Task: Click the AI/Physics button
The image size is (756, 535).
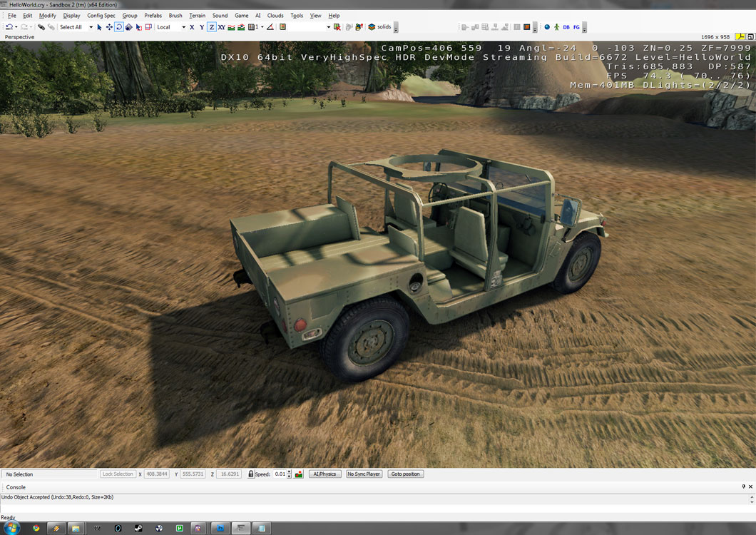Action: [325, 474]
